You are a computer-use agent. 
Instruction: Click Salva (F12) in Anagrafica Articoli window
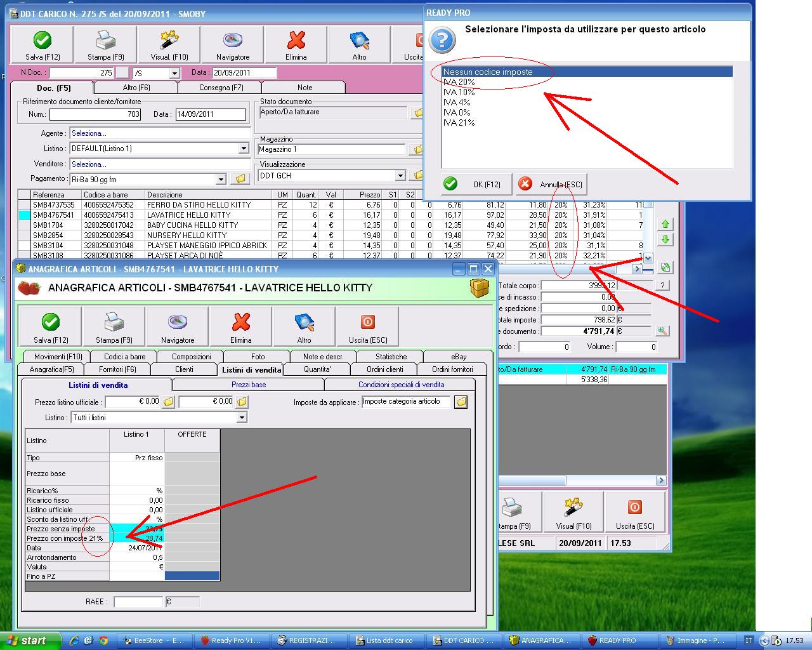(51, 327)
